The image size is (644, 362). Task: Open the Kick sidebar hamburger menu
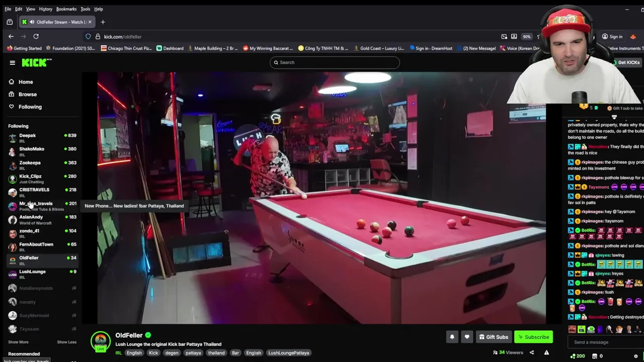12,62
